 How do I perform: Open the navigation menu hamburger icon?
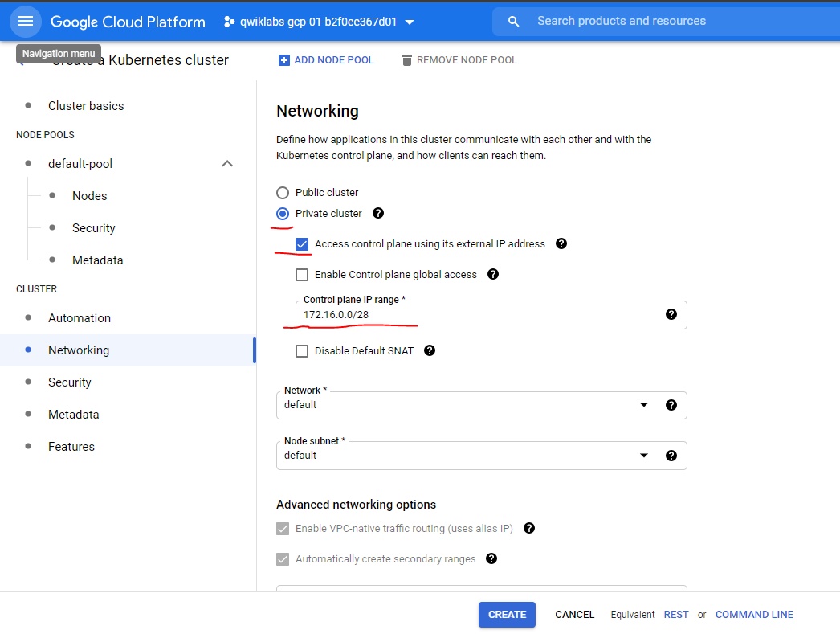(25, 22)
